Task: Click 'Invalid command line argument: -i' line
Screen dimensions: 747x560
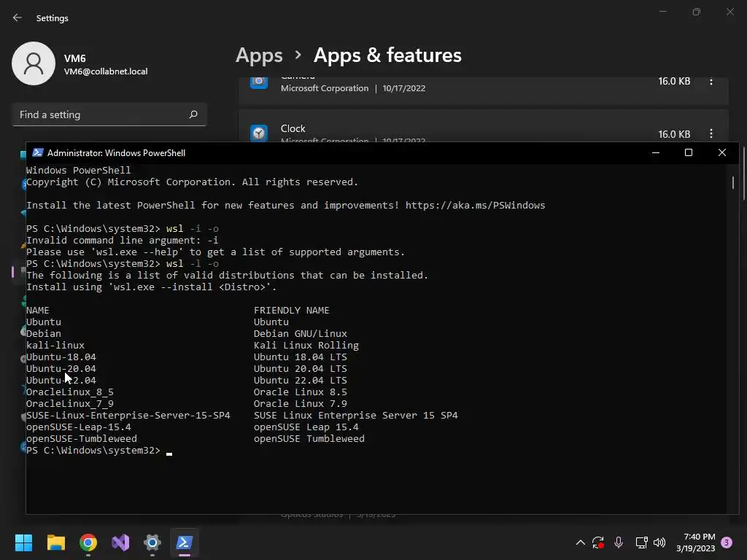Action: 123,241
